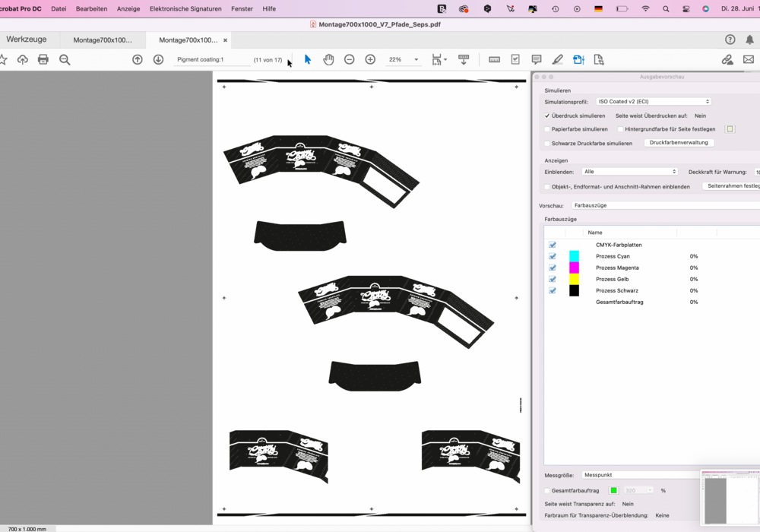Image resolution: width=760 pixels, height=532 pixels.
Task: Open the fit page display options icon
Action: pyautogui.click(x=439, y=59)
